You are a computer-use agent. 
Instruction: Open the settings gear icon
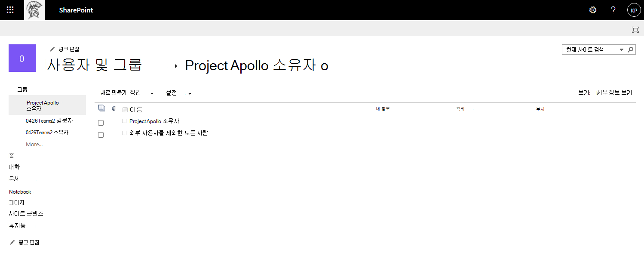coord(593,10)
